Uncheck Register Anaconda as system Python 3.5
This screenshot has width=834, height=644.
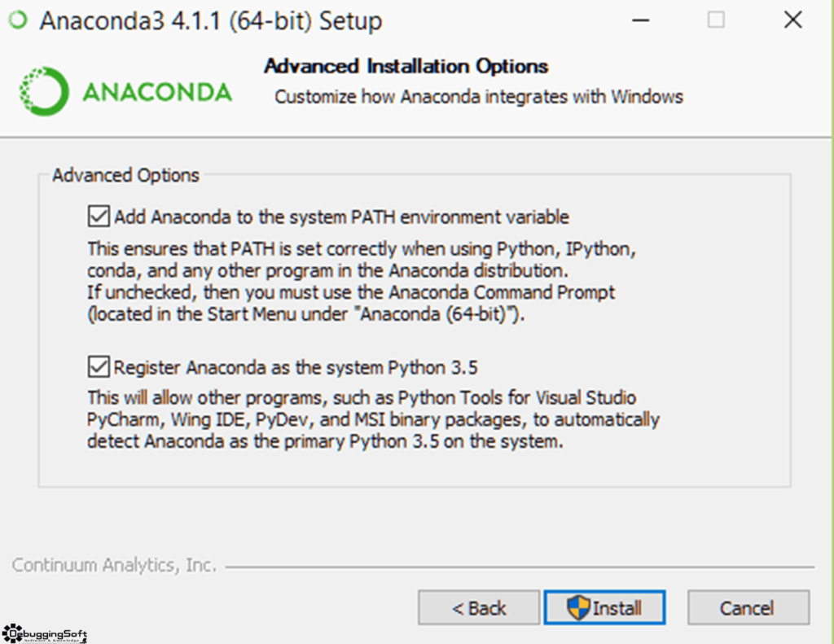tap(99, 367)
